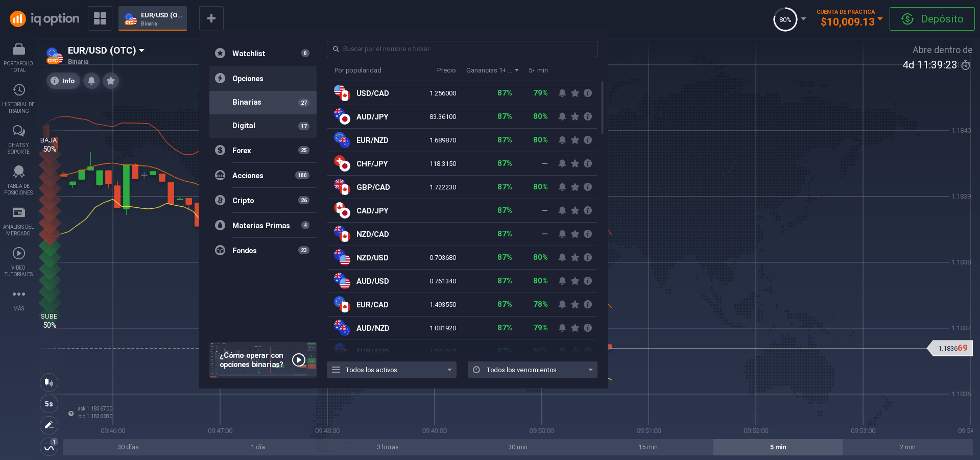This screenshot has width=980, height=460.
Task: Open info icon for AUD/NZD row
Action: tap(588, 328)
